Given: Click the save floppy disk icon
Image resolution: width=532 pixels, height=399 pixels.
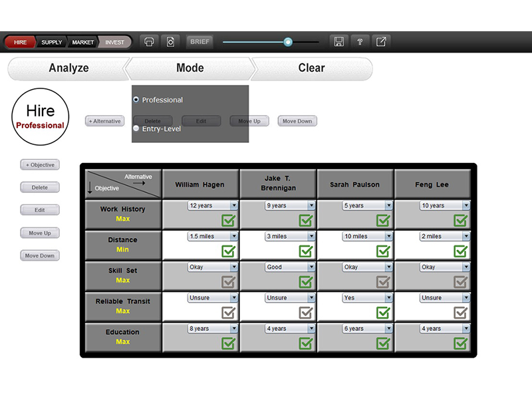Looking at the screenshot, I should (x=338, y=42).
